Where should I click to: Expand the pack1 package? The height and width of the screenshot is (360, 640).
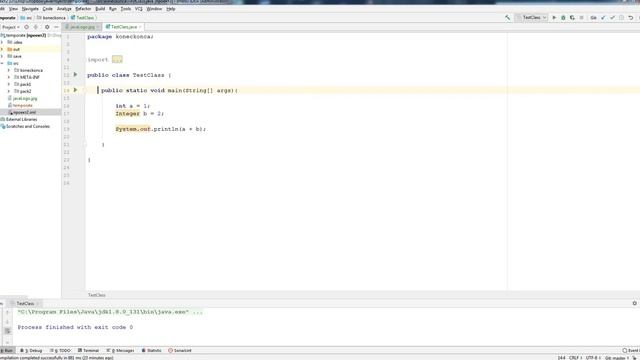(x=9, y=84)
